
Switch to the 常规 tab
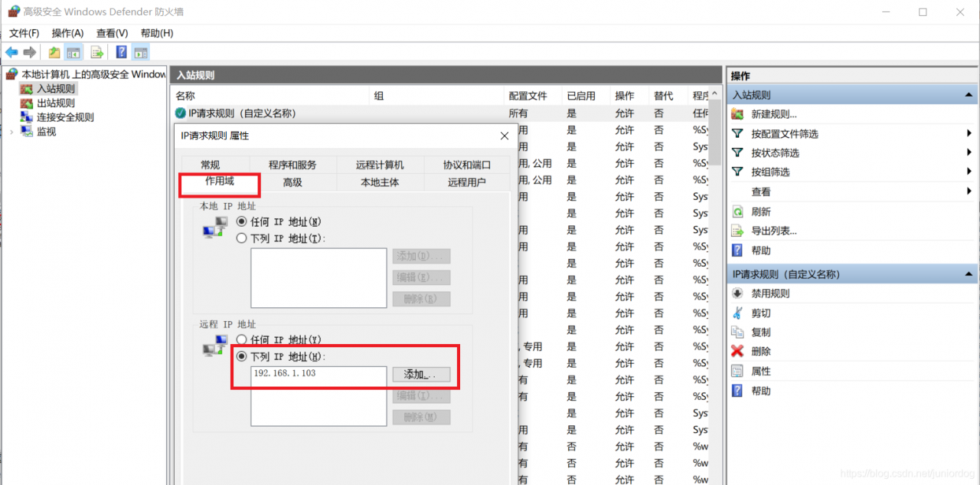(211, 165)
